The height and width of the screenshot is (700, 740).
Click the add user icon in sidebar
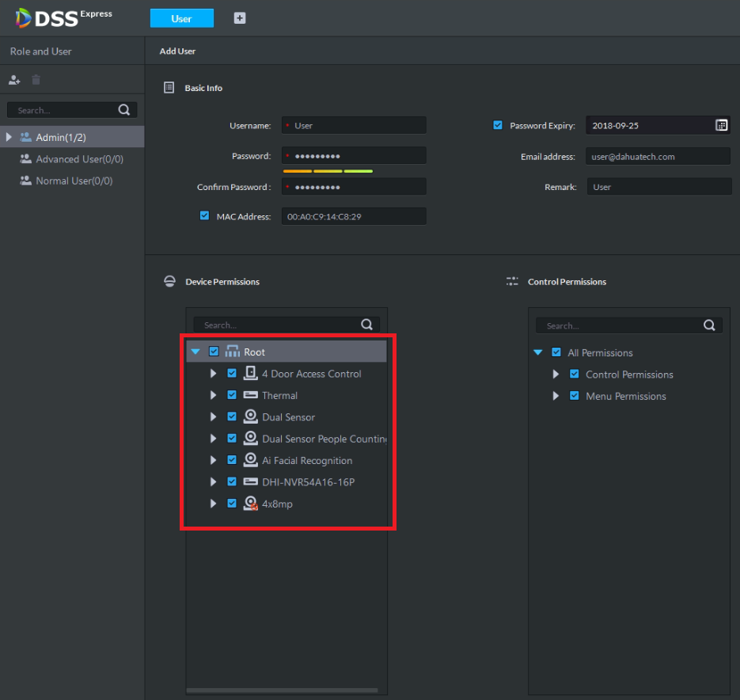tap(14, 80)
